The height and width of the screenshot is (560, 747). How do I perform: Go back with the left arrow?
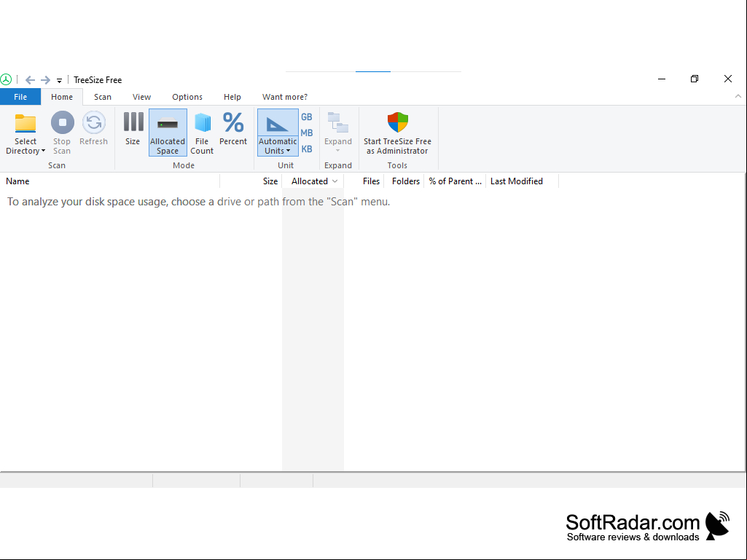(x=30, y=80)
